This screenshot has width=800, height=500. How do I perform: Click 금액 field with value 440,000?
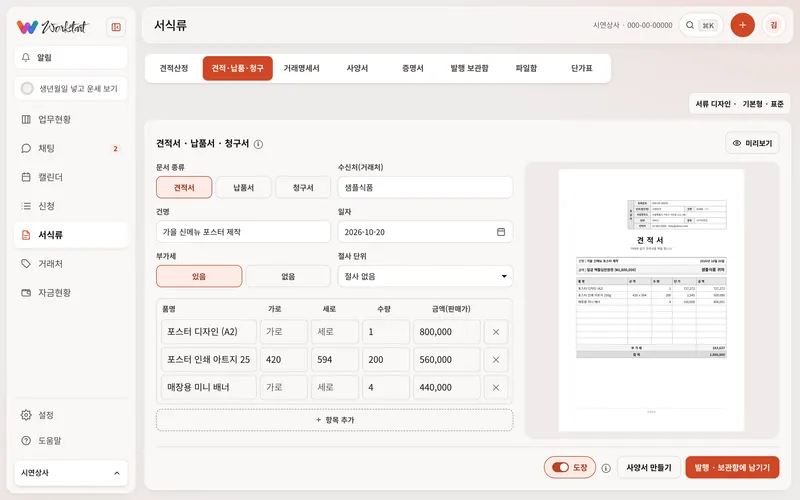[x=447, y=387]
